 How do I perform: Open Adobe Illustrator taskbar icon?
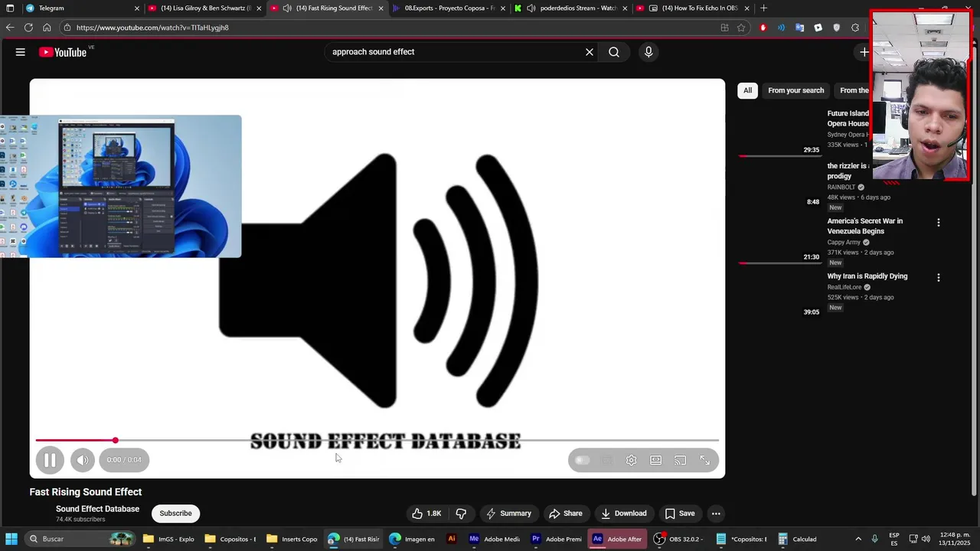click(x=452, y=539)
